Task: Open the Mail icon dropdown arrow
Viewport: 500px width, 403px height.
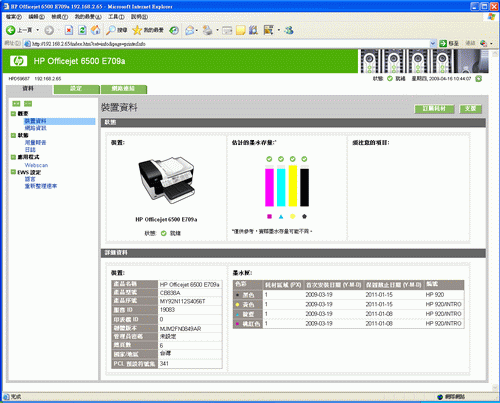Action: click(197, 30)
